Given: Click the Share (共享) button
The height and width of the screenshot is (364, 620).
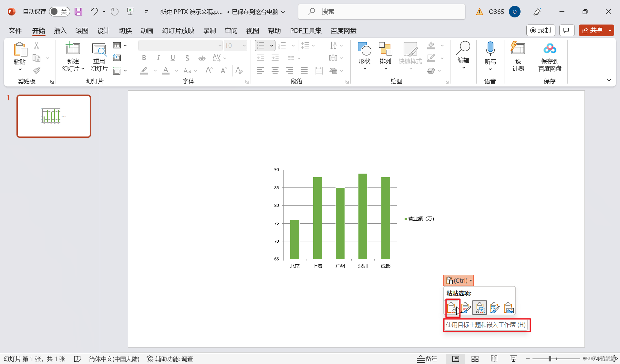Looking at the screenshot, I should [x=593, y=30].
